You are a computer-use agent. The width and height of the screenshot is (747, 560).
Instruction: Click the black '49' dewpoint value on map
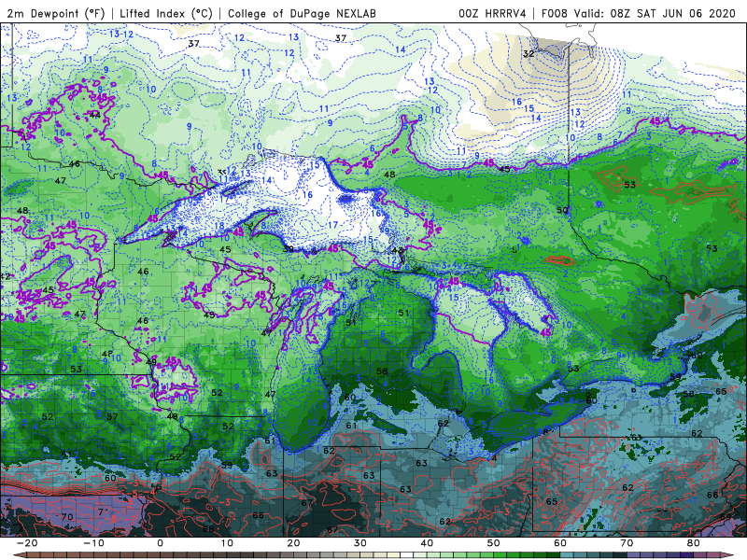coord(151,362)
